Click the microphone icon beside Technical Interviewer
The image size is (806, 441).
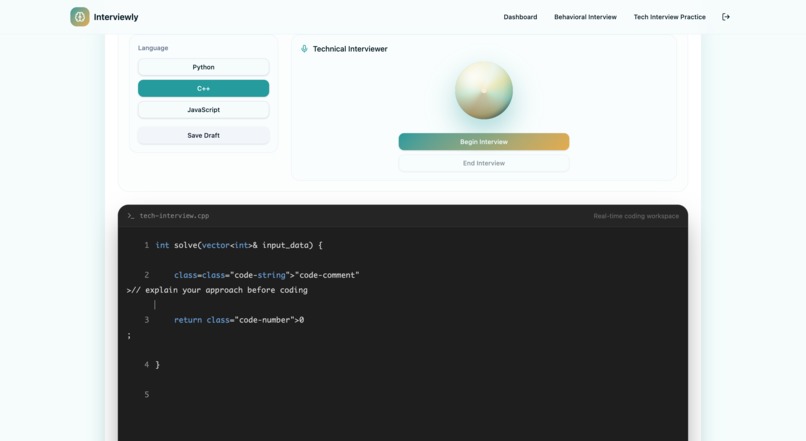(x=304, y=49)
